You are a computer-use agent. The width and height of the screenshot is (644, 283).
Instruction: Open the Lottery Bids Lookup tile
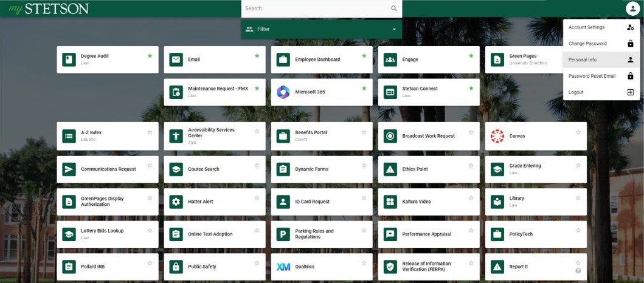point(108,234)
